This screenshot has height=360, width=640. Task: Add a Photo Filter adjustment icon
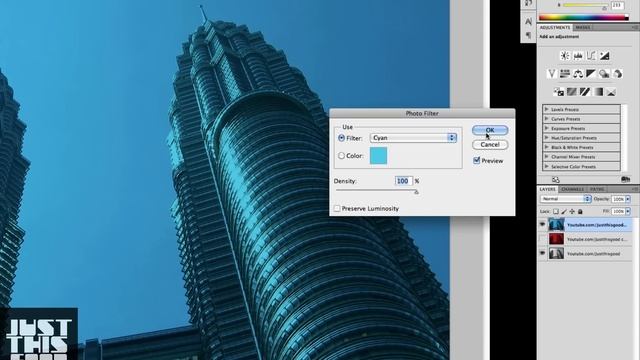click(604, 73)
